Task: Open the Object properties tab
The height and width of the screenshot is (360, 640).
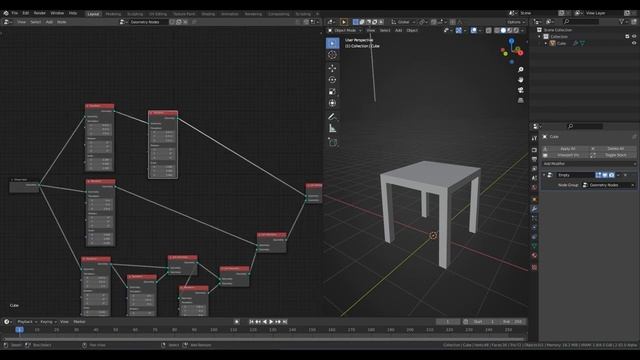Action: 534,200
